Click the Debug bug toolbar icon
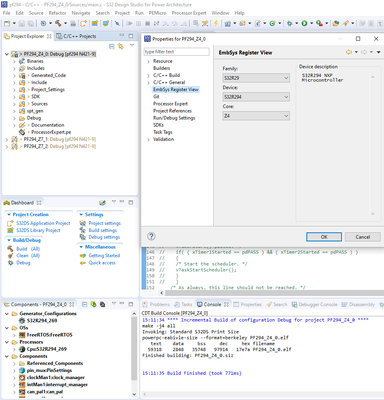This screenshot has height=400, width=384. (x=289, y=23)
